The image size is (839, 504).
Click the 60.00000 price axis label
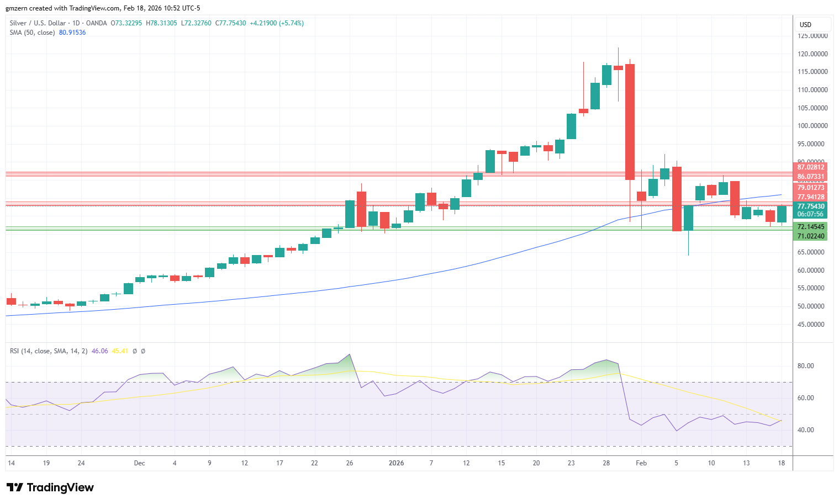811,270
